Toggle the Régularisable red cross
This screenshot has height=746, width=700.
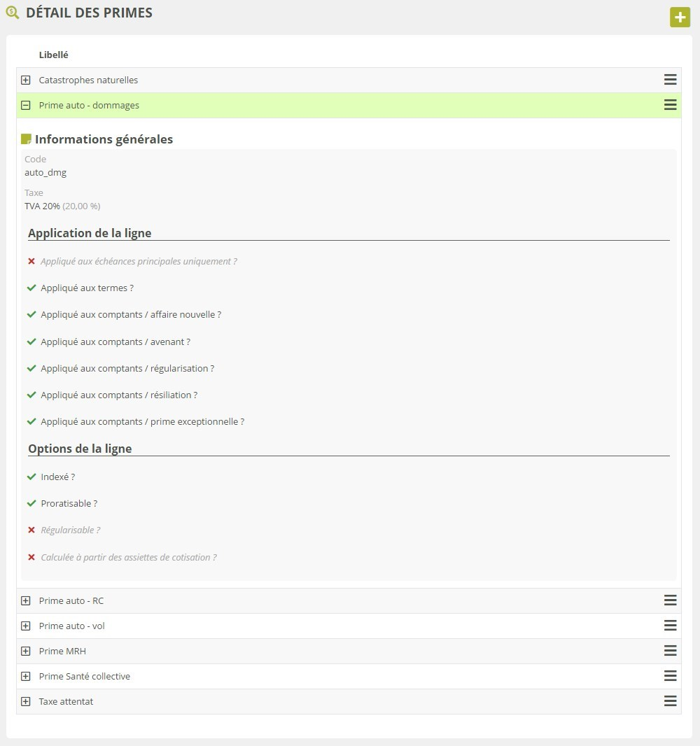pyautogui.click(x=31, y=530)
